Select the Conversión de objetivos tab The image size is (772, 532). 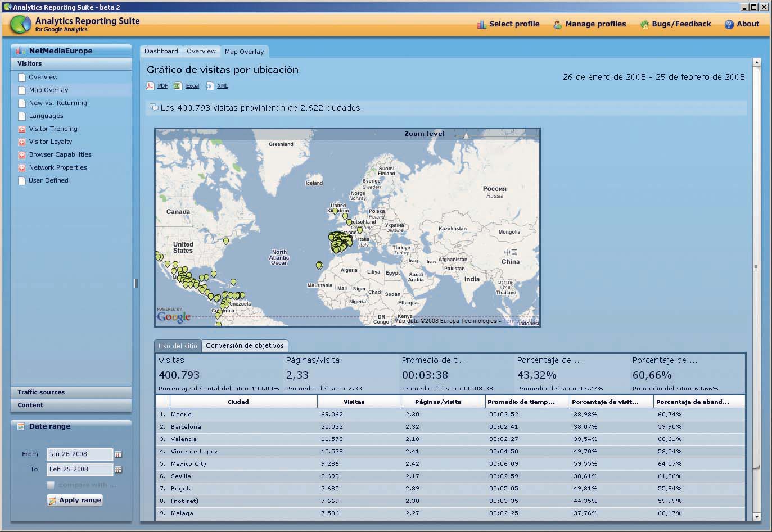(245, 345)
